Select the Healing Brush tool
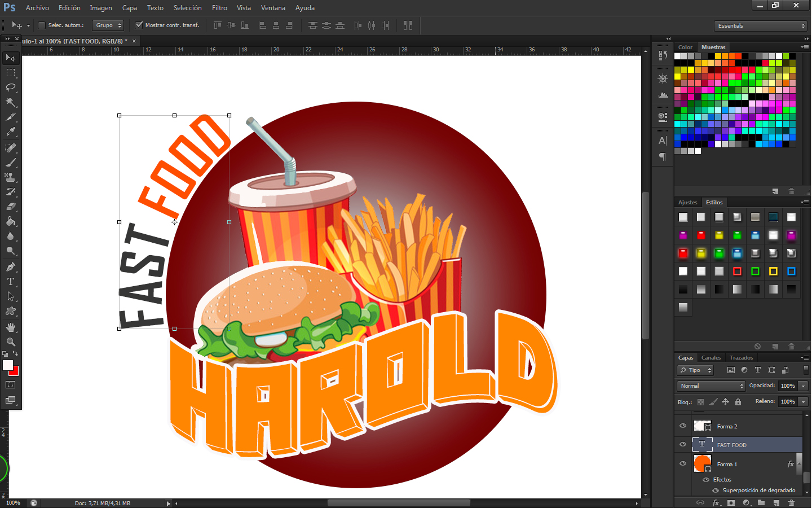Viewport: 812px width, 508px height. click(x=11, y=148)
